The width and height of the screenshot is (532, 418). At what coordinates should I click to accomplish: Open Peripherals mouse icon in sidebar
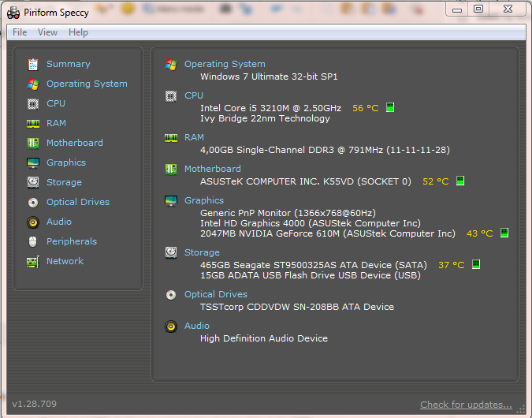(x=33, y=242)
